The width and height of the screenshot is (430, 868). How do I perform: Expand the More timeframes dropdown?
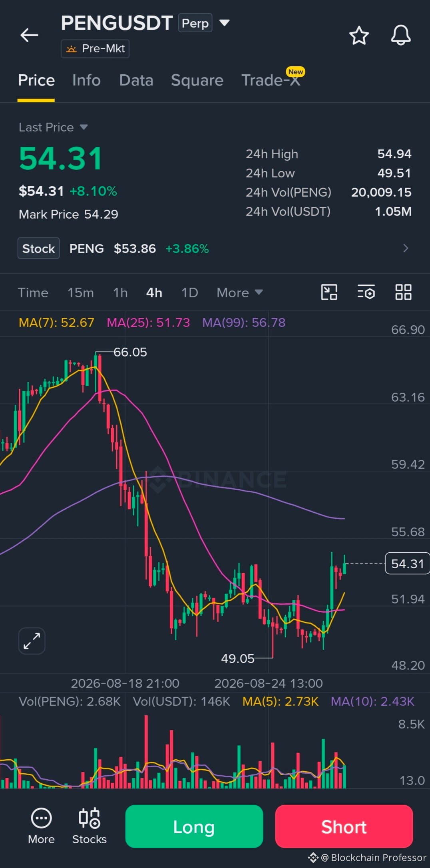point(240,293)
